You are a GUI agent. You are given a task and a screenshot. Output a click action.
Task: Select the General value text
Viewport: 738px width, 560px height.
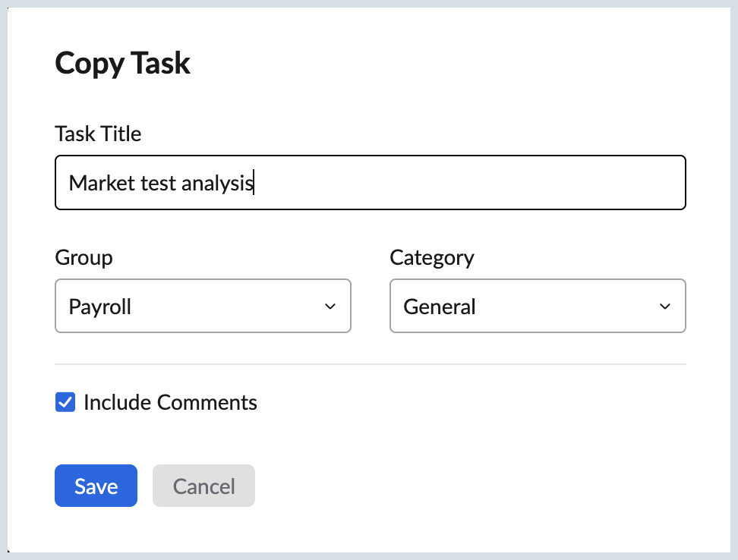pos(440,307)
